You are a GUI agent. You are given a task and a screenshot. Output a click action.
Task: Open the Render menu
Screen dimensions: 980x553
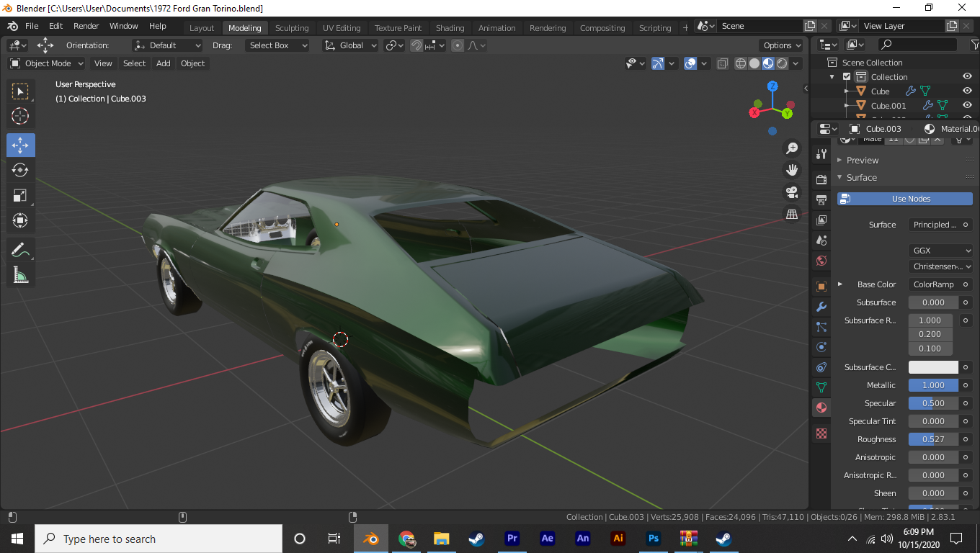click(x=86, y=26)
